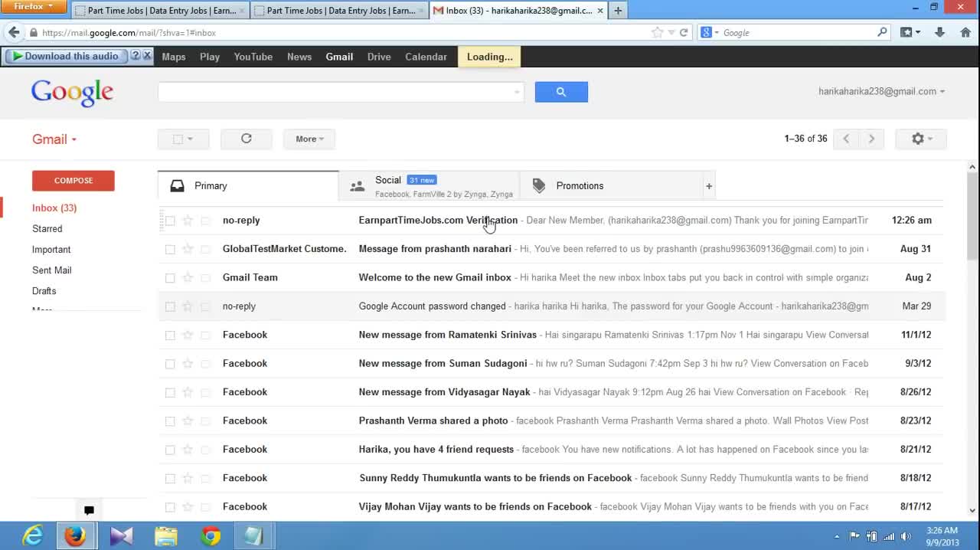Click the Visual Studio taskbar icon
980x550 pixels.
tap(121, 536)
